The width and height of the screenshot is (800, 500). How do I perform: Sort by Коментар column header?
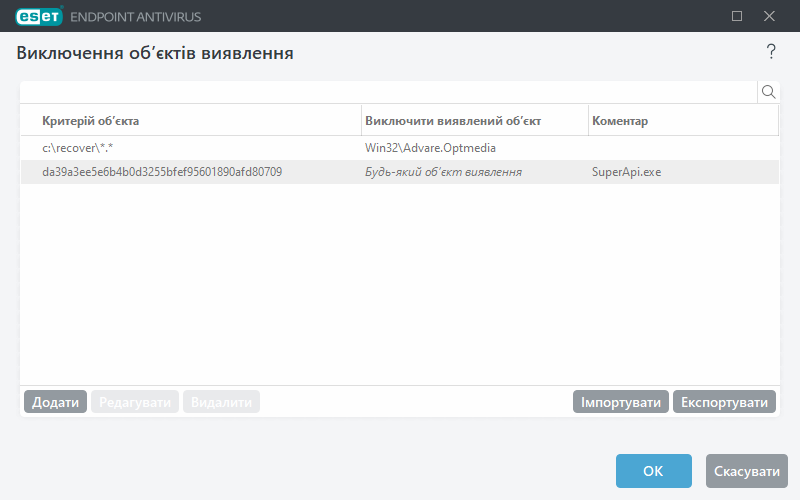pyautogui.click(x=683, y=121)
